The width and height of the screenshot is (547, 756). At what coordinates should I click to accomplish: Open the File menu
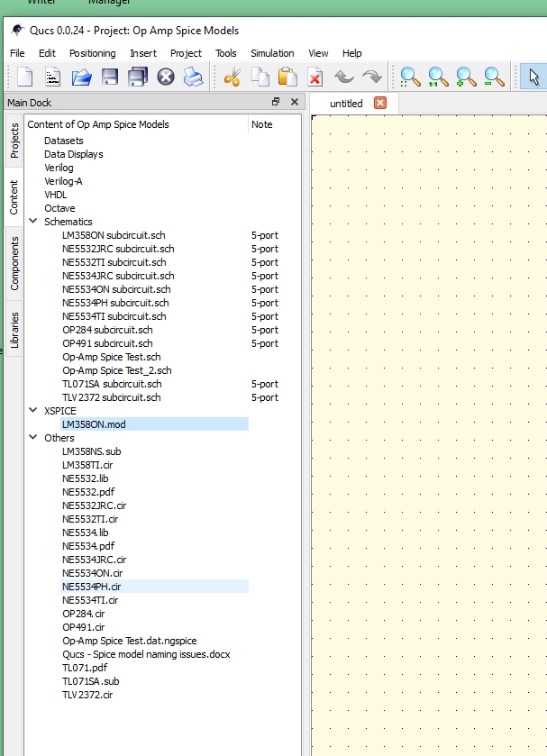point(17,53)
